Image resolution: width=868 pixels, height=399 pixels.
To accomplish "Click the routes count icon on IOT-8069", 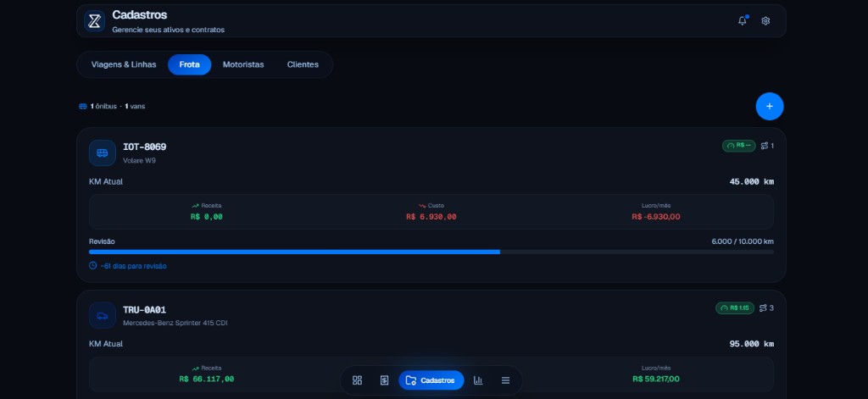I will (x=765, y=146).
